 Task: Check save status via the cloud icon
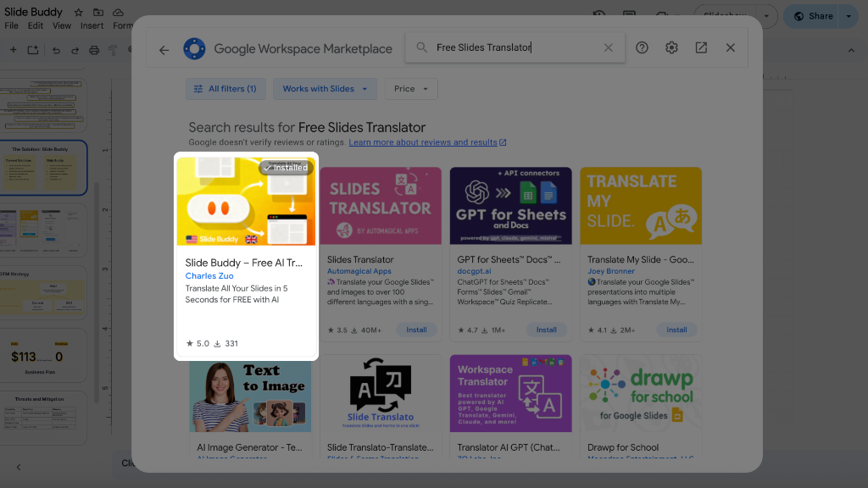(x=118, y=12)
